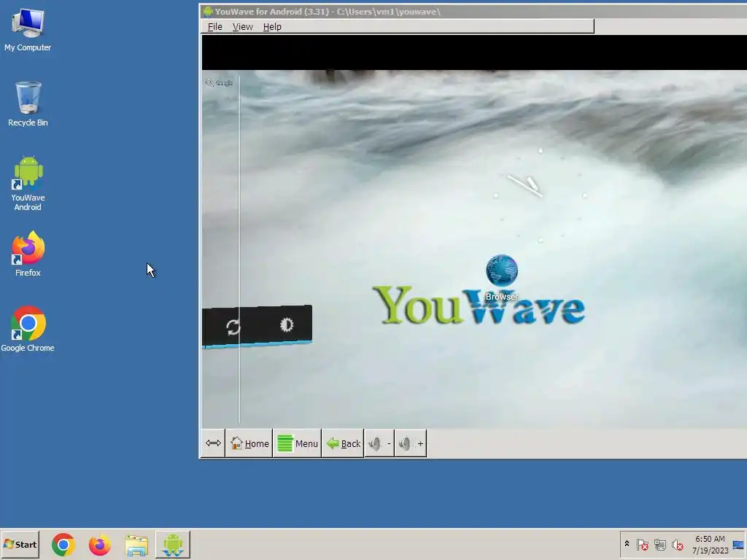Launch Firefox from the taskbar
Image resolution: width=747 pixels, height=560 pixels.
point(99,545)
